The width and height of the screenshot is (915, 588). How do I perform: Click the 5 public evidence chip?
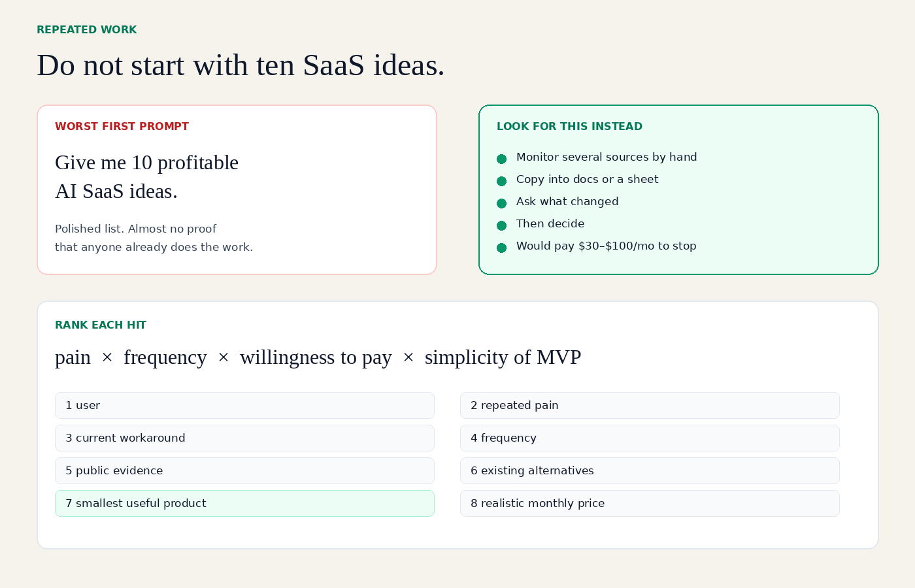point(244,470)
